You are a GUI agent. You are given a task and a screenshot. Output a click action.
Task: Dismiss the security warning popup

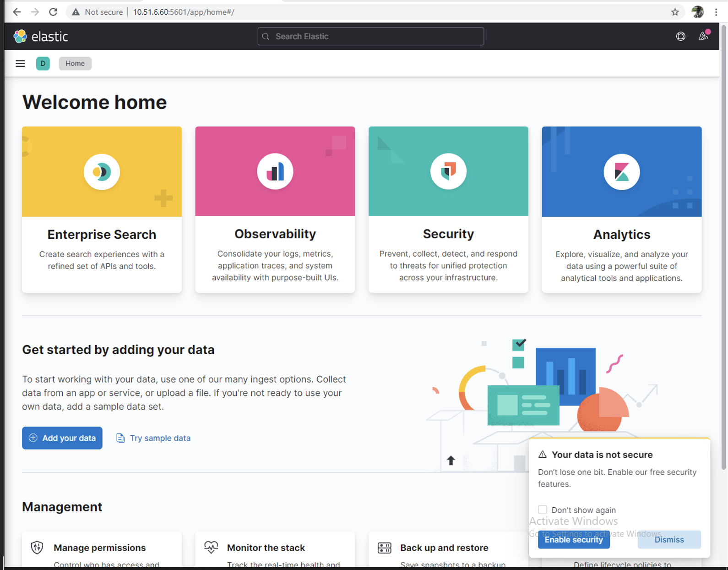pyautogui.click(x=669, y=539)
